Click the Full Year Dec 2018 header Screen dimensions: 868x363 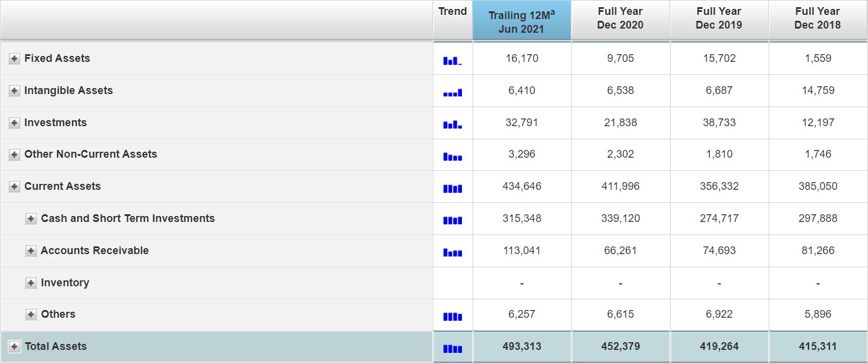point(817,18)
